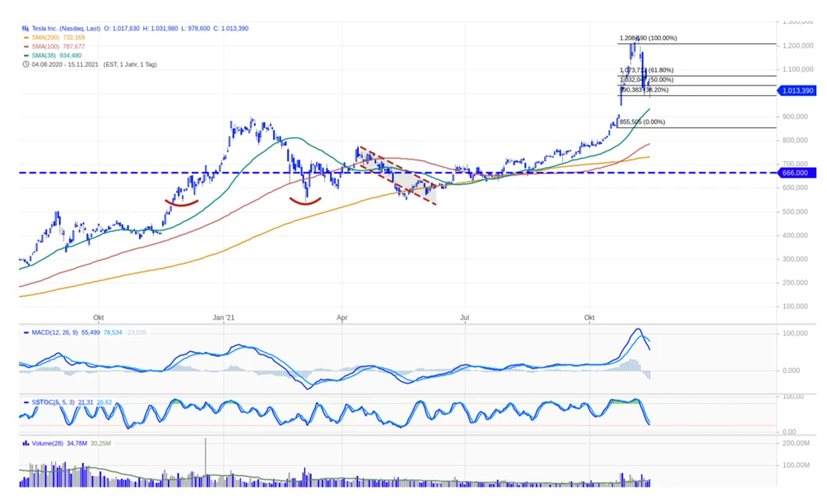Click the SSTOC legend line marker
This screenshot has height=504, width=827.
pyautogui.click(x=26, y=402)
